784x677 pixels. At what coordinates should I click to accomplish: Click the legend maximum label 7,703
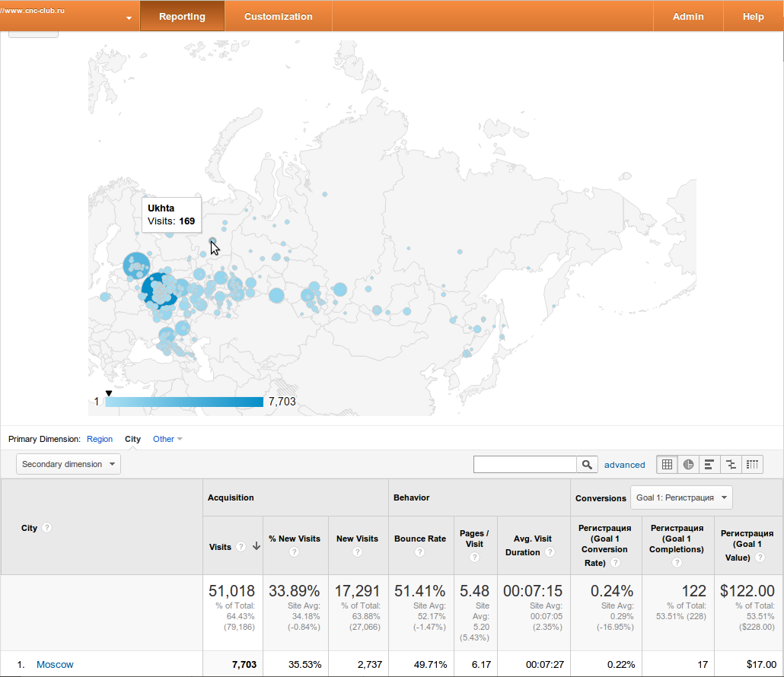[282, 402]
